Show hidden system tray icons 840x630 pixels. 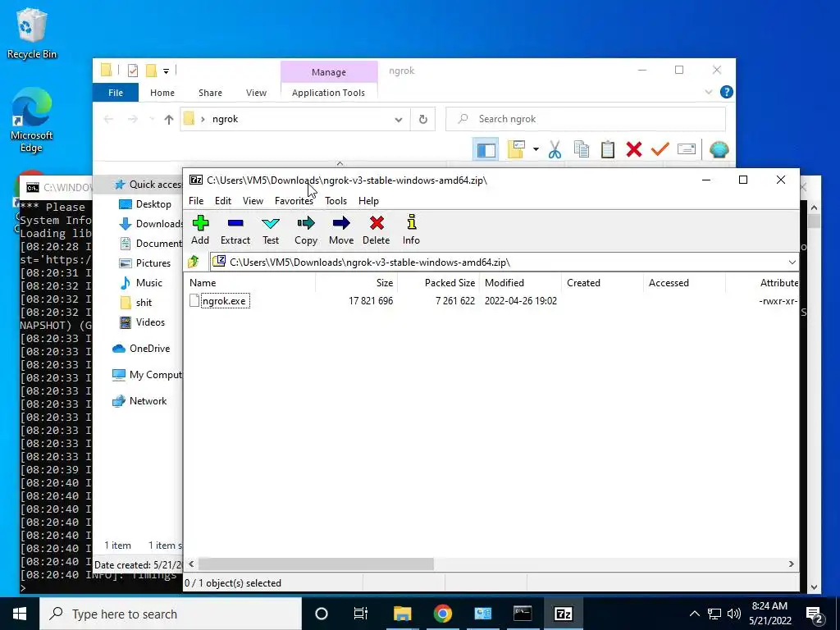click(694, 614)
